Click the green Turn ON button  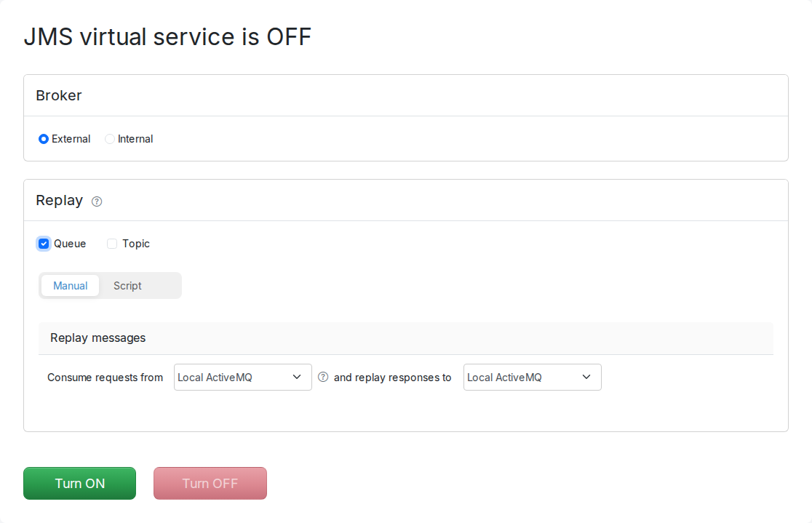(x=80, y=483)
